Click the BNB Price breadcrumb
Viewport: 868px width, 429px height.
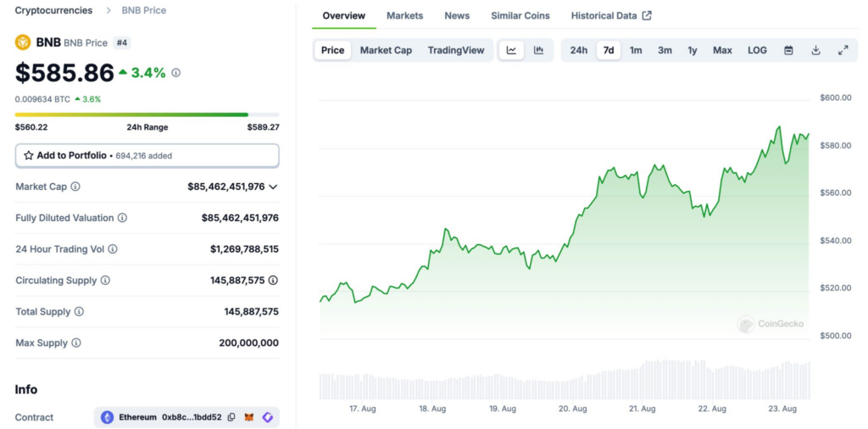point(144,10)
